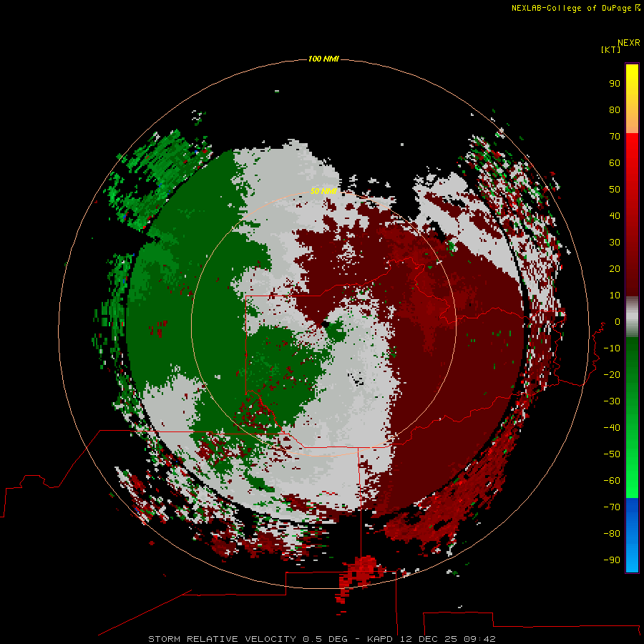644x644 pixels.
Task: Click the [KT] units label
Action: (x=611, y=50)
